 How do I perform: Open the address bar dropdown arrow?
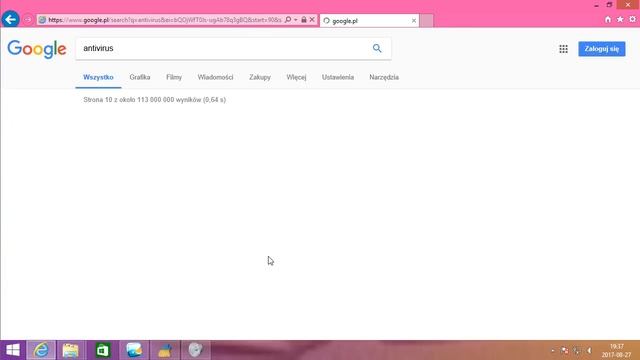click(296, 20)
